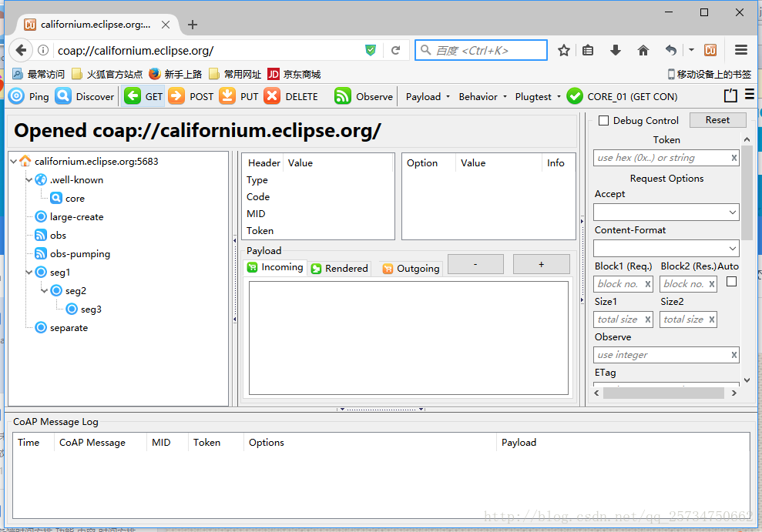762x532 pixels.
Task: Run the CORE_01 (GET CON) test
Action: pos(622,96)
